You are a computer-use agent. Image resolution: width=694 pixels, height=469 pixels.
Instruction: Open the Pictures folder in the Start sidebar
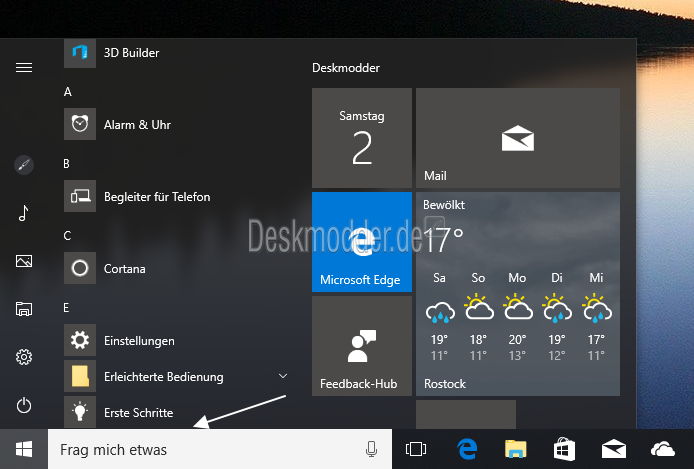point(24,261)
